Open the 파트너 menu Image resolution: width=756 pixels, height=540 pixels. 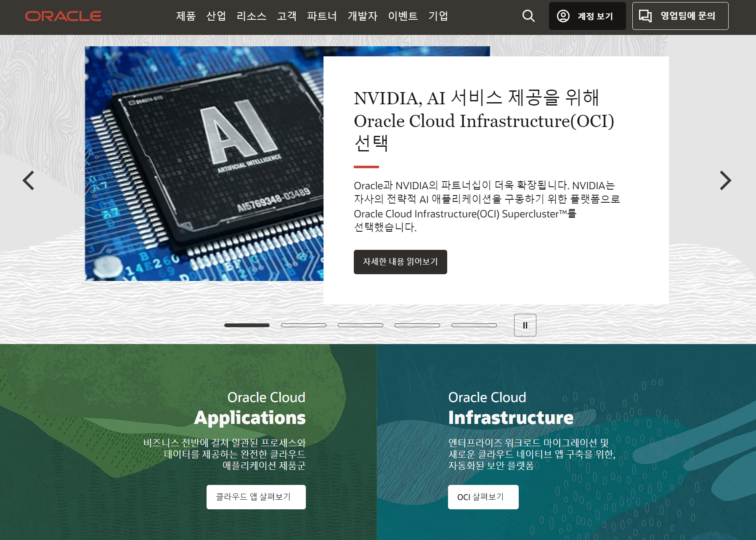[322, 16]
